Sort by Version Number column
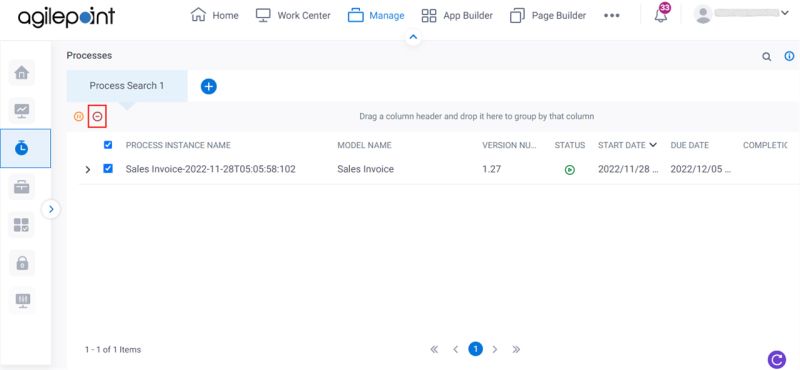 [x=509, y=145]
